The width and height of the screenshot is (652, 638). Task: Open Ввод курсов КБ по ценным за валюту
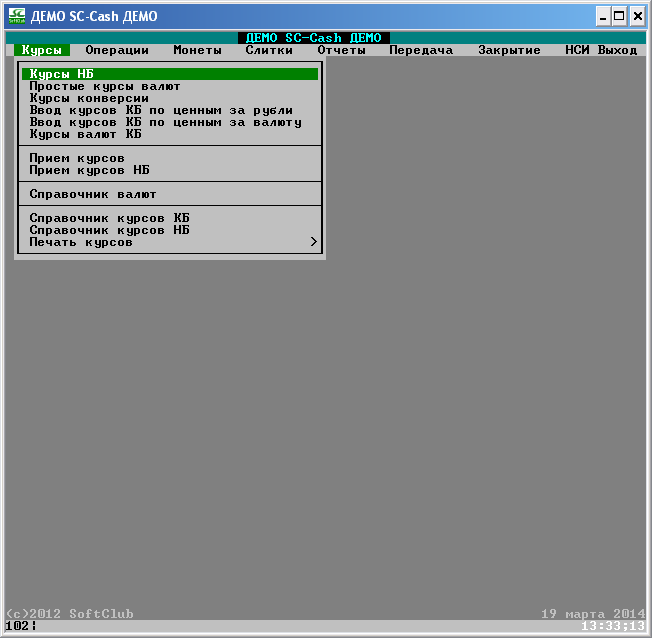click(x=170, y=122)
